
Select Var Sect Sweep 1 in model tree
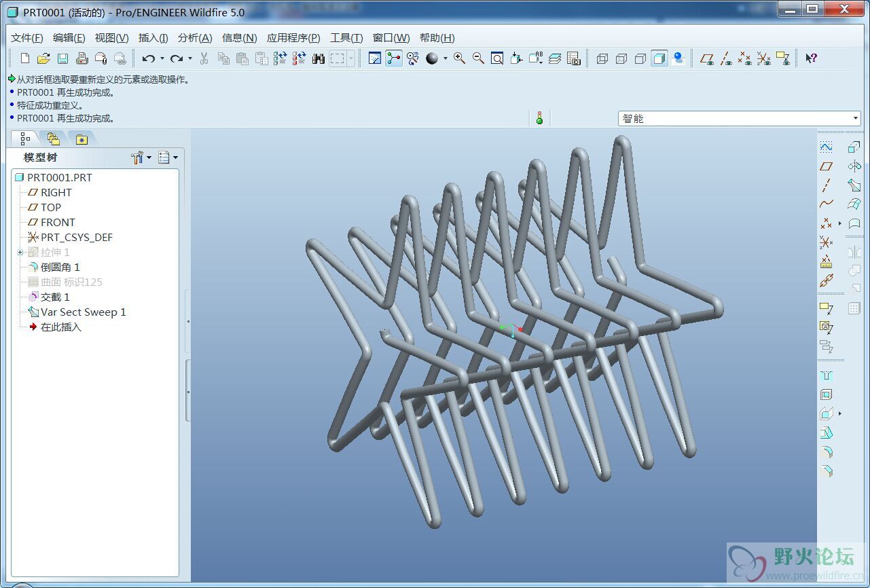[83, 312]
